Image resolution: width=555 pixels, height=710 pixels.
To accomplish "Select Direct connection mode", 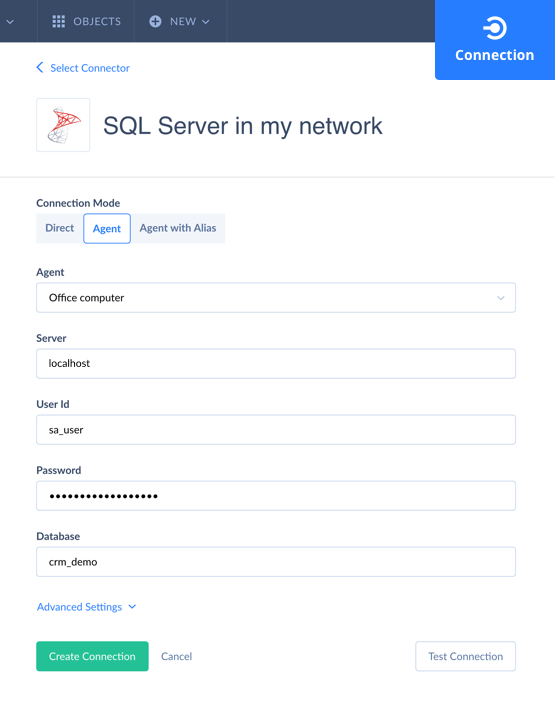I will click(x=59, y=228).
